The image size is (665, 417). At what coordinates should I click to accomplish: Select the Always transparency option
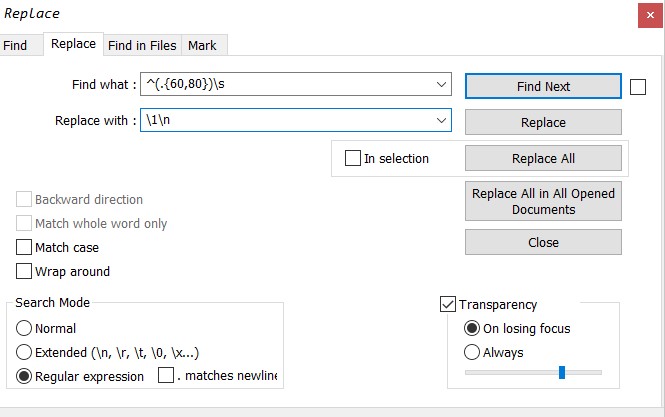[472, 352]
